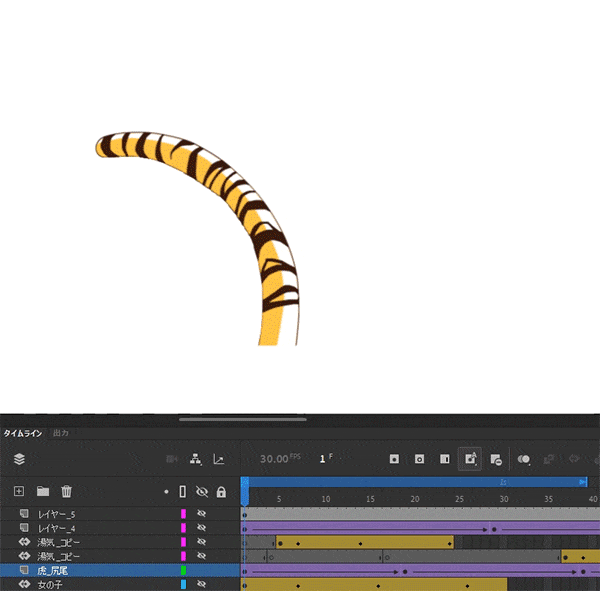
Task: Switch to the 出力 tab
Action: [61, 433]
